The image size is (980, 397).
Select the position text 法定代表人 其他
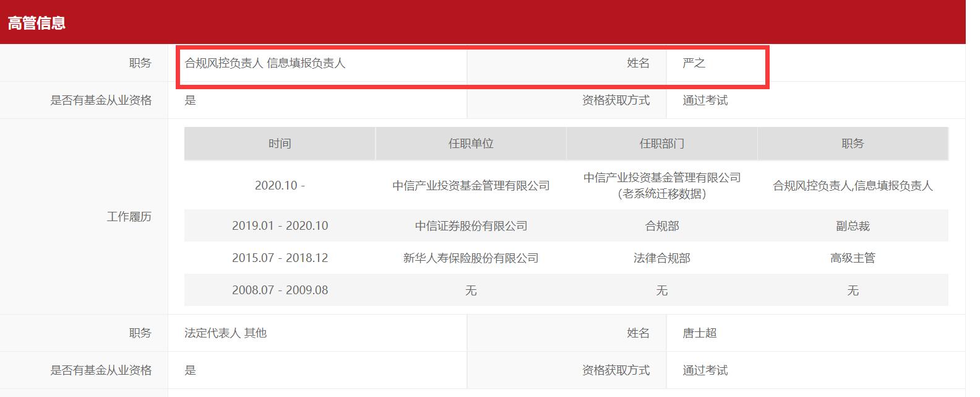225,333
